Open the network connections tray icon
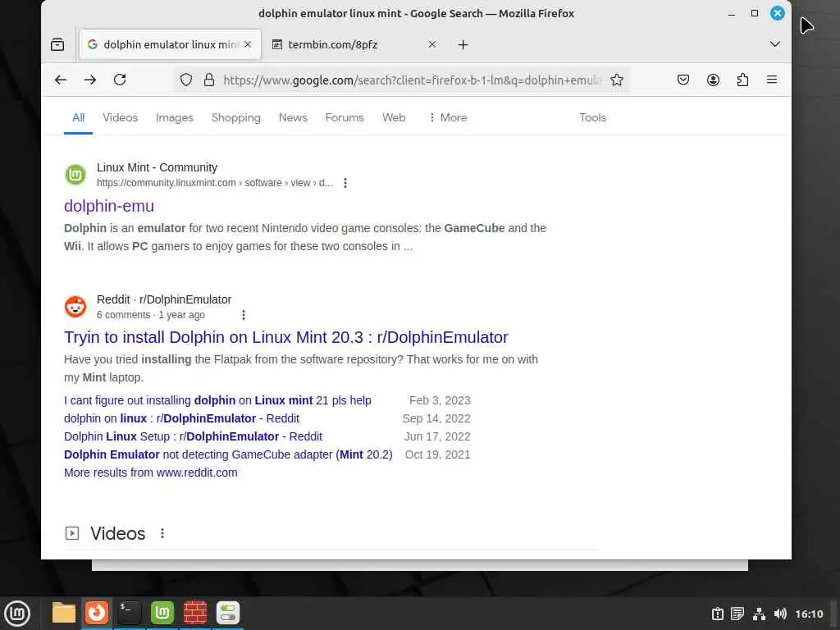 759,614
